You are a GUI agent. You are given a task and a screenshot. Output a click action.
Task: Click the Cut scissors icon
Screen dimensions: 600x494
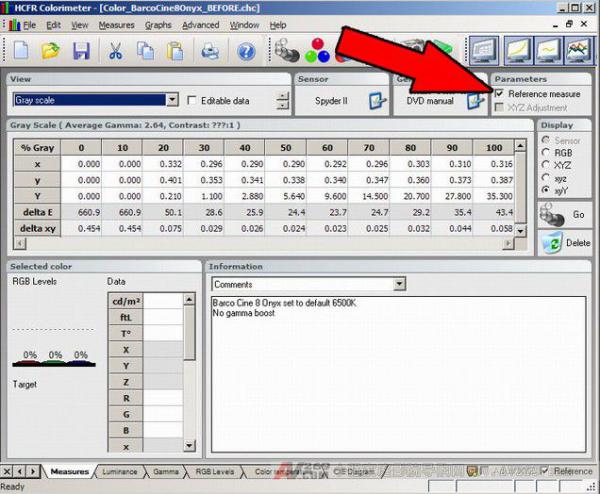pyautogui.click(x=116, y=51)
